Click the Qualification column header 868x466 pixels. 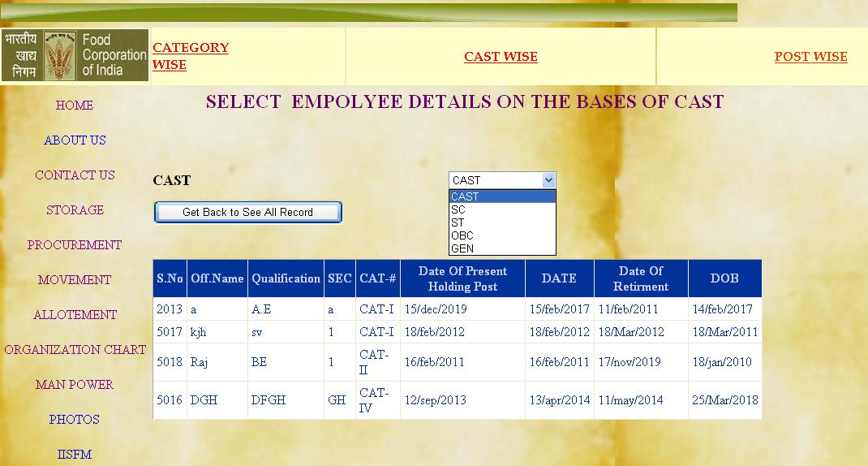[x=286, y=278]
